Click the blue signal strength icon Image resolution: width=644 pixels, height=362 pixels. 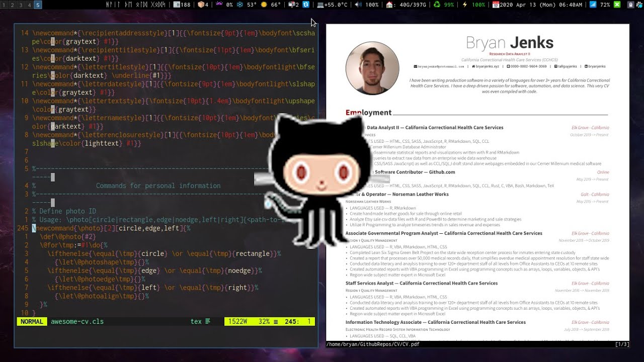[593, 5]
